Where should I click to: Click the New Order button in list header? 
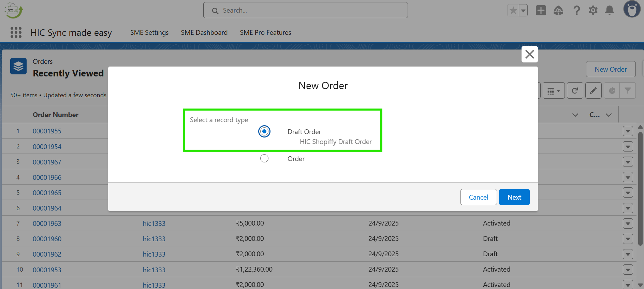[611, 69]
